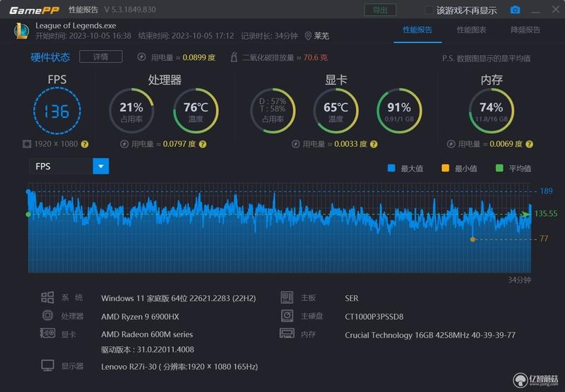The width and height of the screenshot is (565, 392).
Task: Click the 硬件状态 heading
Action: point(50,57)
